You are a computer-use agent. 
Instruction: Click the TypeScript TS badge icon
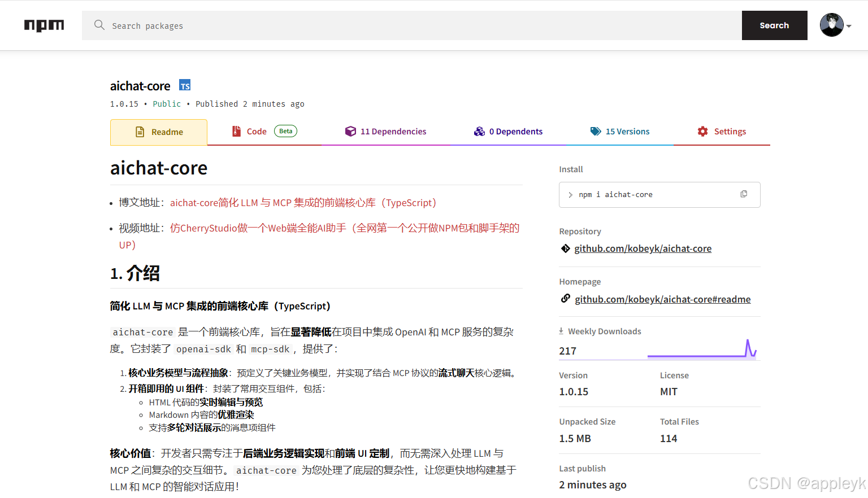click(x=185, y=85)
